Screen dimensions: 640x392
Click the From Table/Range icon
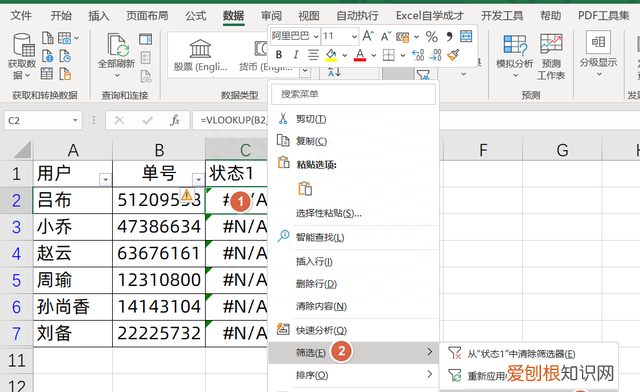(47, 74)
